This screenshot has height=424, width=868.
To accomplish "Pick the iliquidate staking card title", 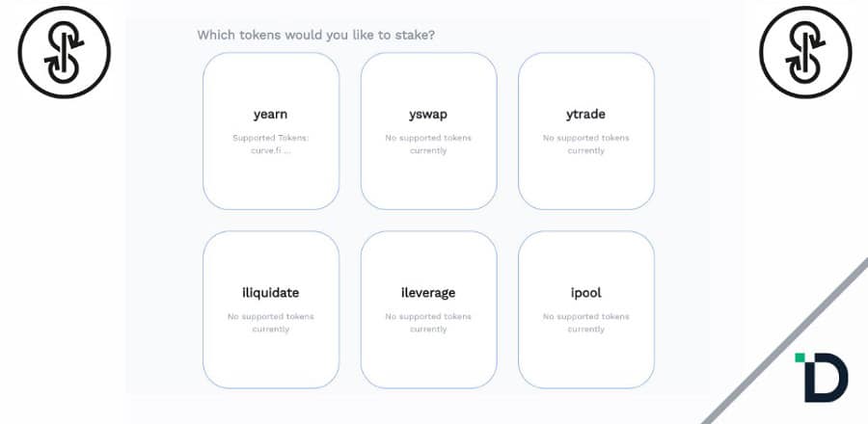I will [x=270, y=292].
